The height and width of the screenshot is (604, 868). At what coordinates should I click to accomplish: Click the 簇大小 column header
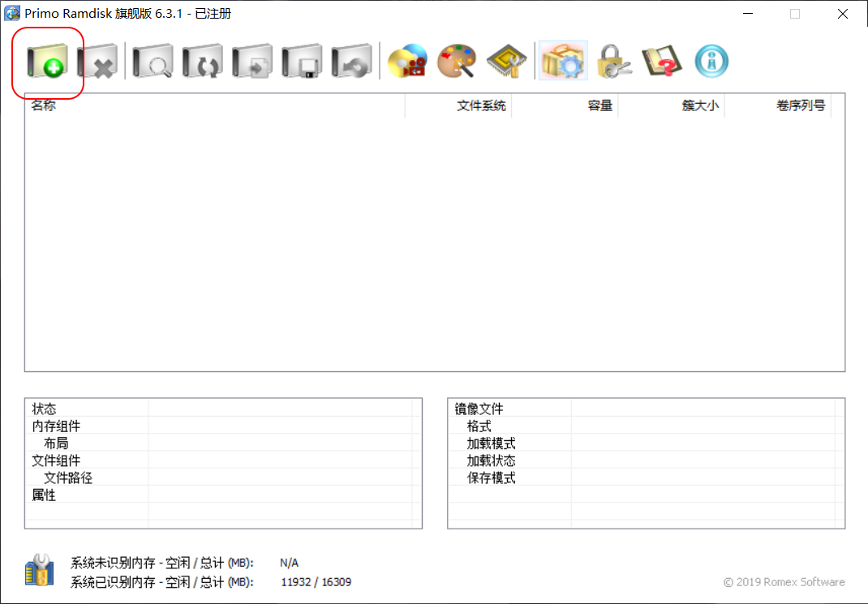pyautogui.click(x=671, y=105)
